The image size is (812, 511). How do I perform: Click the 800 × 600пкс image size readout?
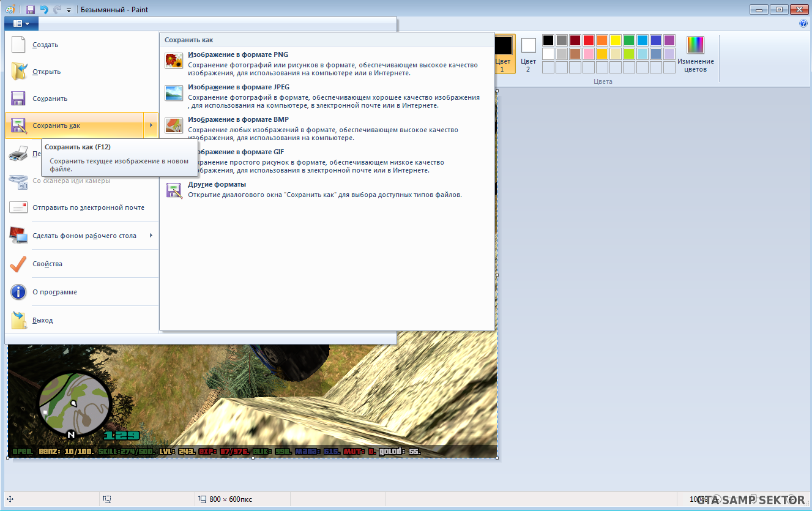coord(231,499)
